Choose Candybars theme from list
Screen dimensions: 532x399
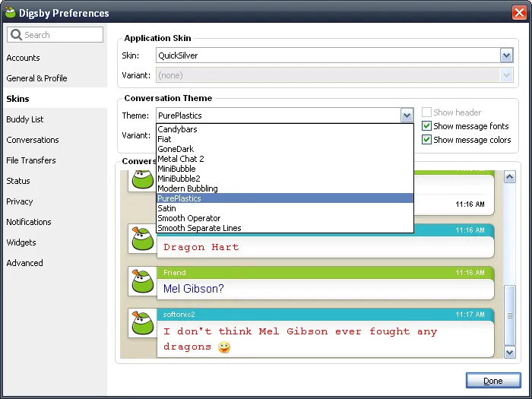[x=285, y=129]
